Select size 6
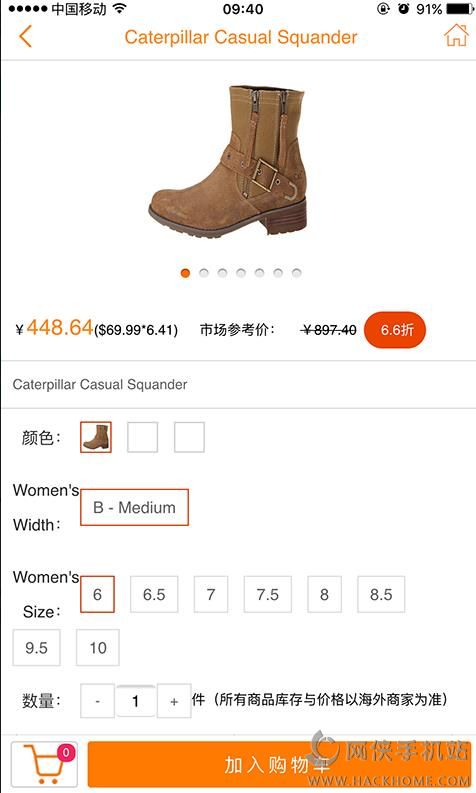This screenshot has height=793, width=476. (98, 594)
